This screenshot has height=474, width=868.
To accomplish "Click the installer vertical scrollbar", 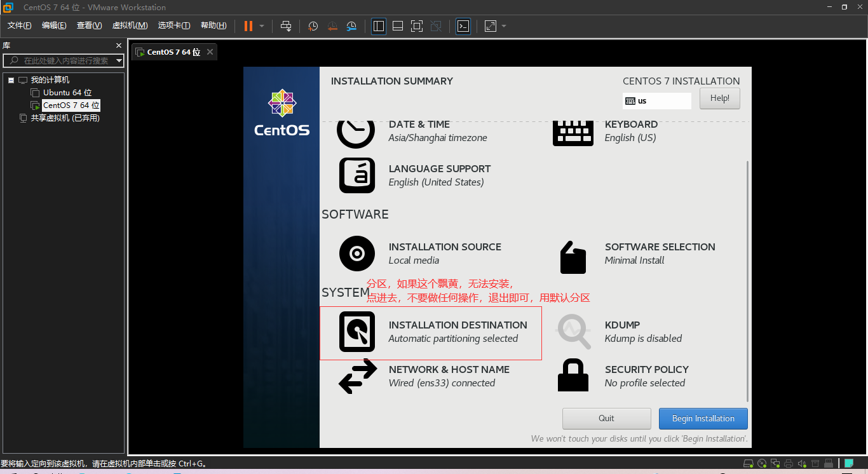I will pyautogui.click(x=747, y=281).
